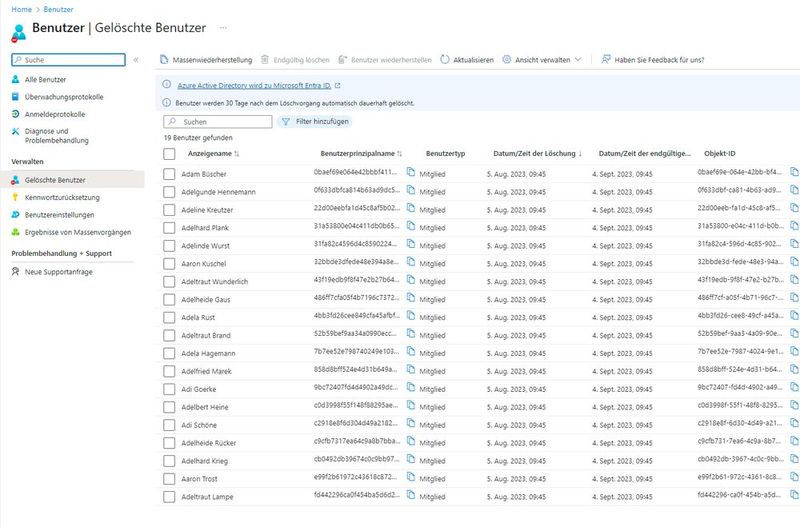Open Kennwortzurücksetzung in sidebar

[62, 197]
